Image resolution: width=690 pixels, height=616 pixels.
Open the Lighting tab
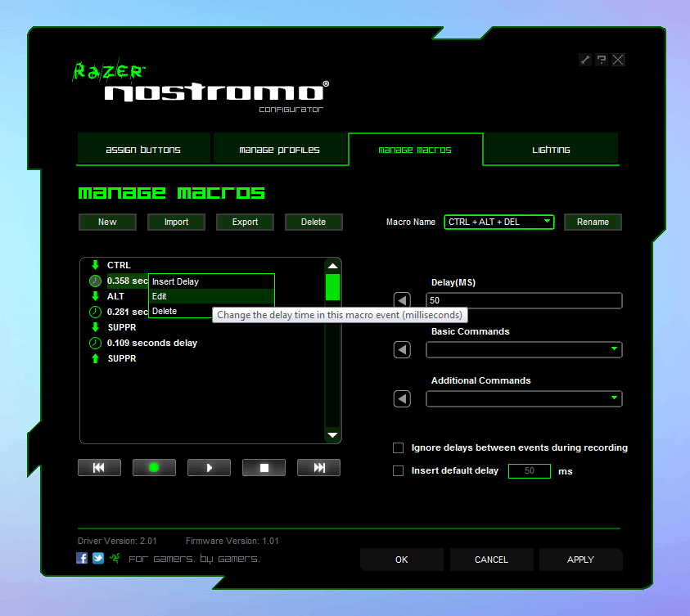(551, 150)
